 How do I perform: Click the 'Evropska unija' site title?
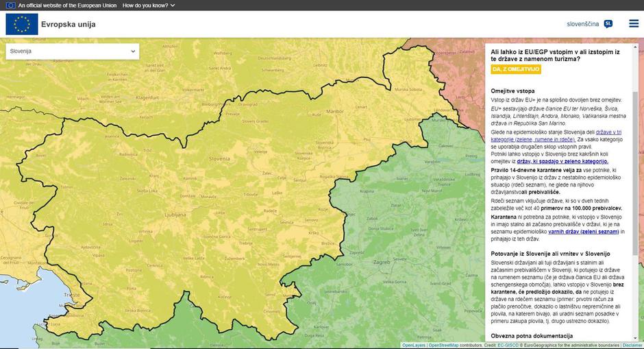click(x=69, y=25)
